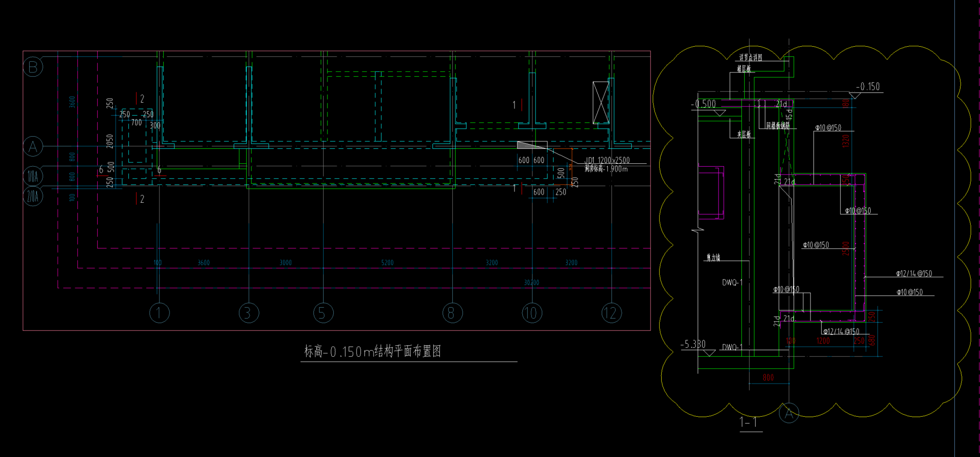Click the 700 dimension text
The width and height of the screenshot is (980, 457).
(x=137, y=123)
